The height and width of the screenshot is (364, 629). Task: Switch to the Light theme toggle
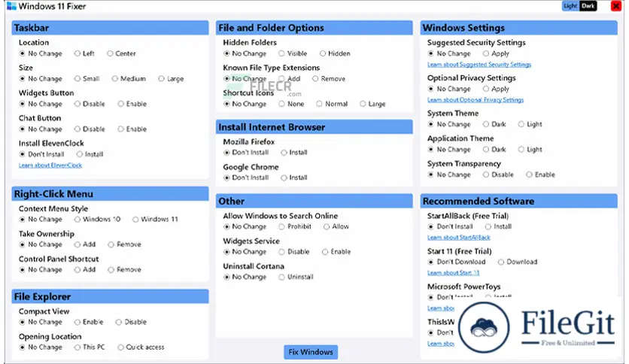tap(570, 6)
